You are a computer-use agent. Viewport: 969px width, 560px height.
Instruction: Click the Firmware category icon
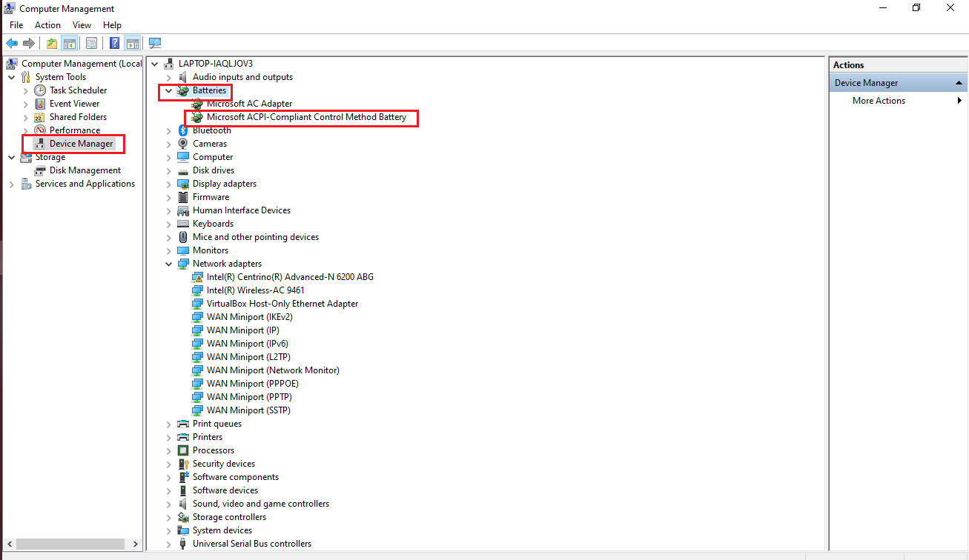(183, 197)
